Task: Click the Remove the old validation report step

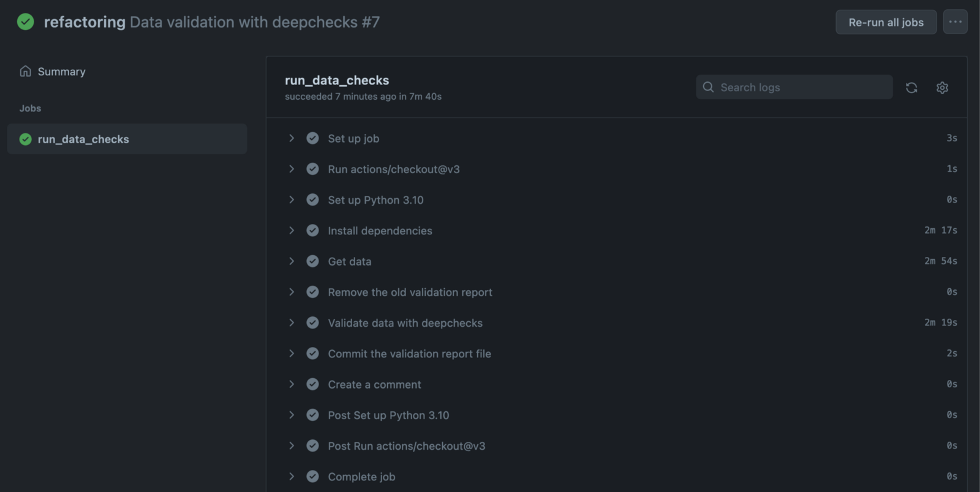Action: pyautogui.click(x=410, y=293)
